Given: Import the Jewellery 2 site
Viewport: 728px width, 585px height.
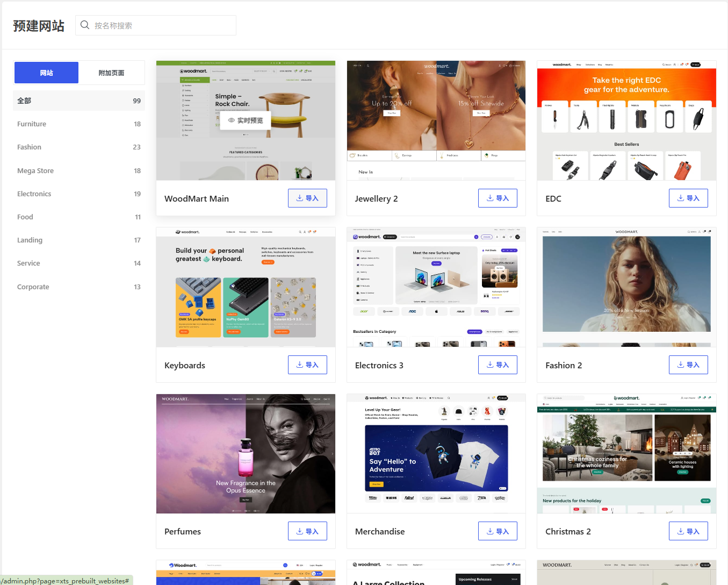Looking at the screenshot, I should [x=498, y=198].
